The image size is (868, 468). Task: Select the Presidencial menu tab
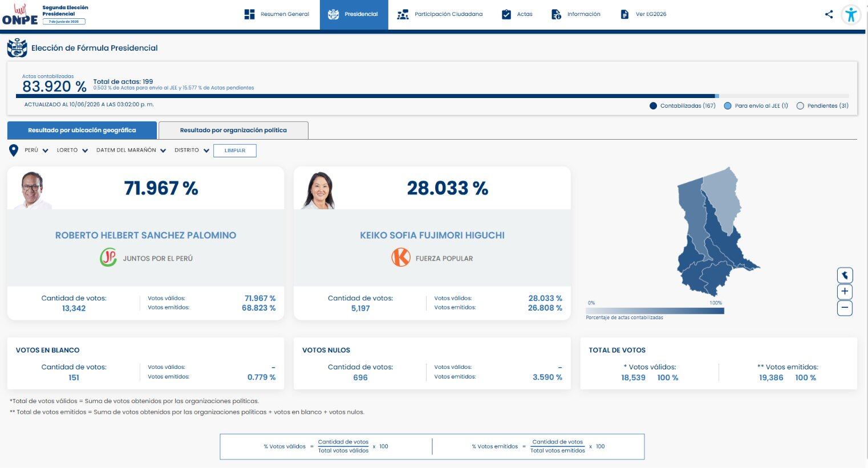[354, 14]
